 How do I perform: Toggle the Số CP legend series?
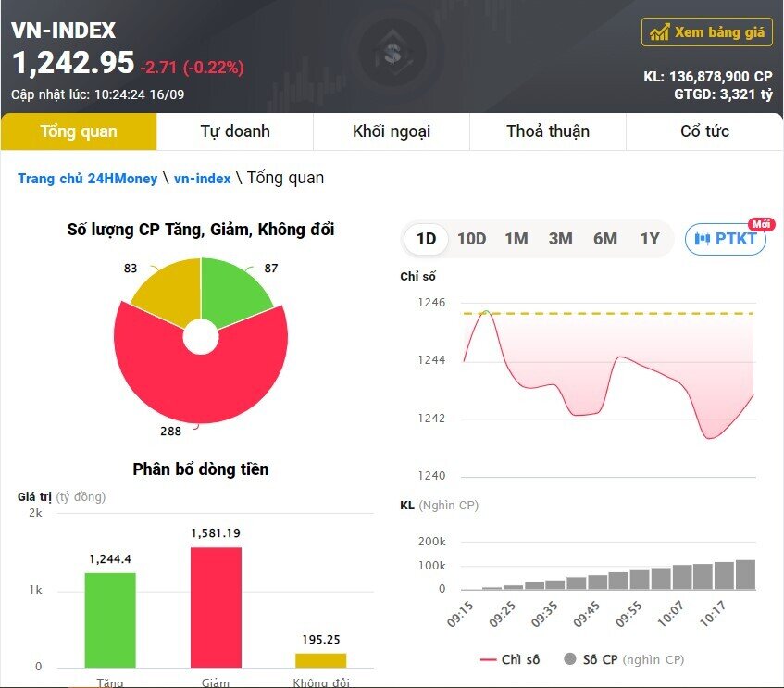tap(624, 660)
